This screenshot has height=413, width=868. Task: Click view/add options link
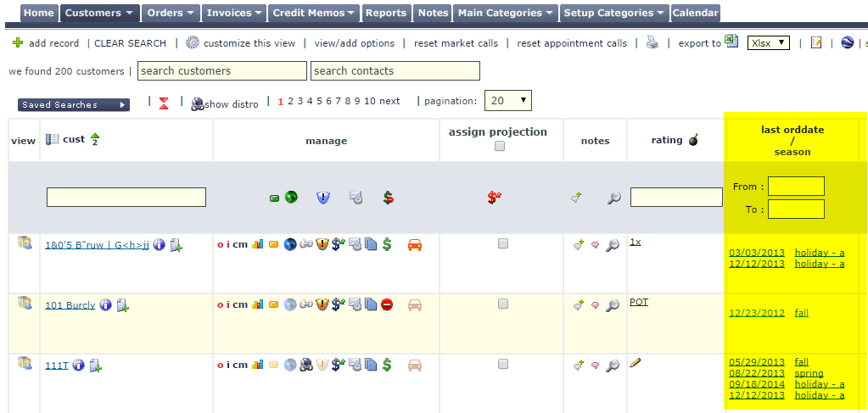coord(355,43)
